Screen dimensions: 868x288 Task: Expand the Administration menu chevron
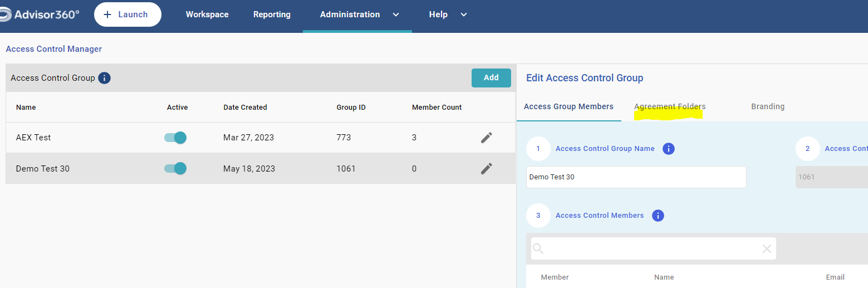(396, 15)
